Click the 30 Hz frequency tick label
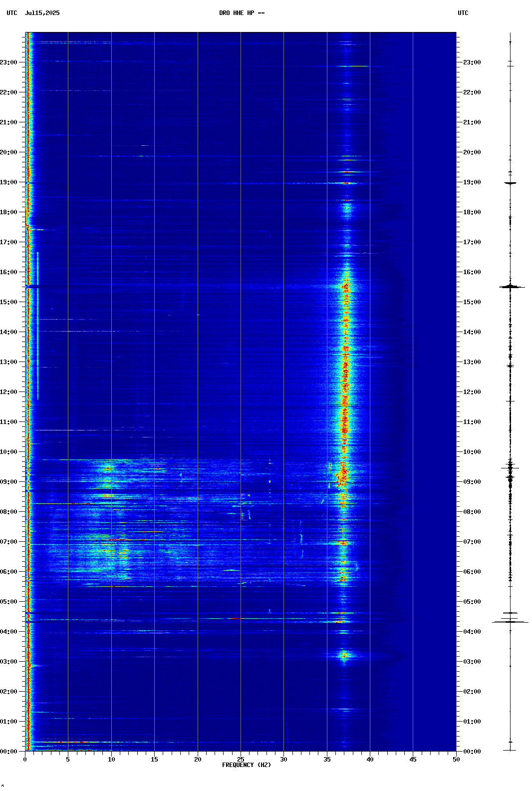Viewport: 532px width, 791px height. 283,760
